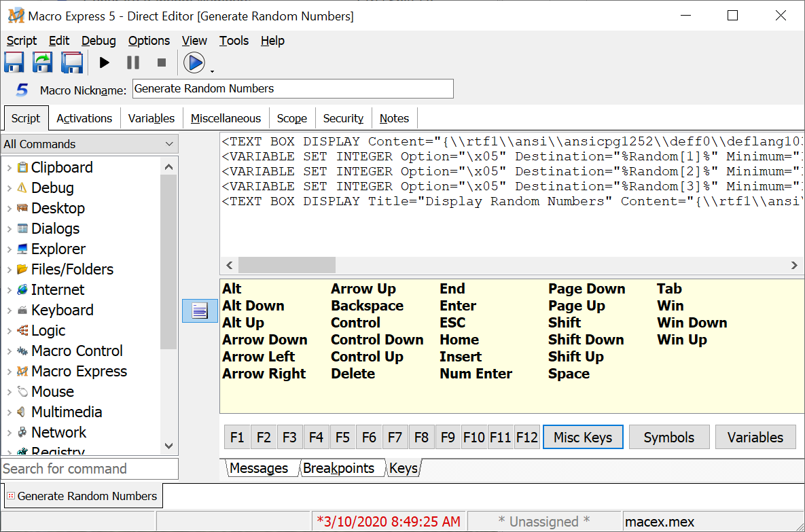Close the Generate Random Numbers bottom tab
Image resolution: width=805 pixels, height=532 pixels.
(x=10, y=496)
